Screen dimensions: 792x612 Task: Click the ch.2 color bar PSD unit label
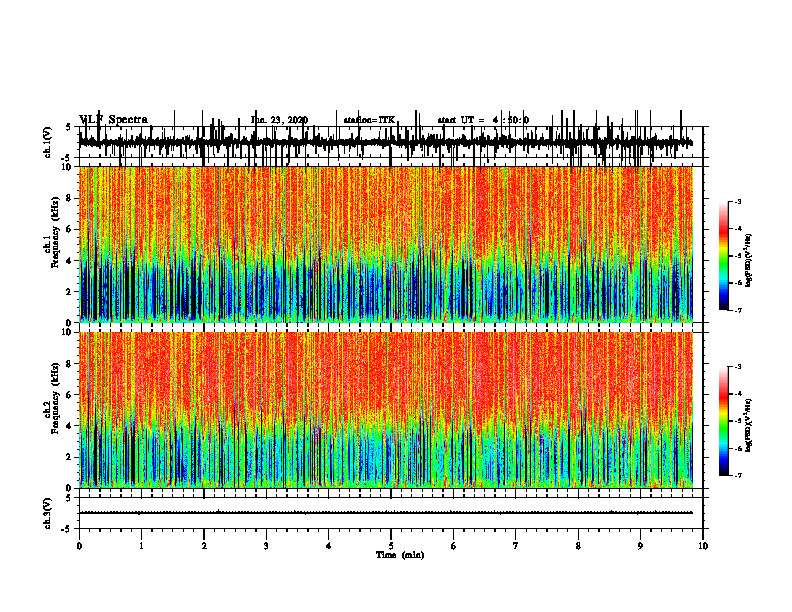[748, 425]
